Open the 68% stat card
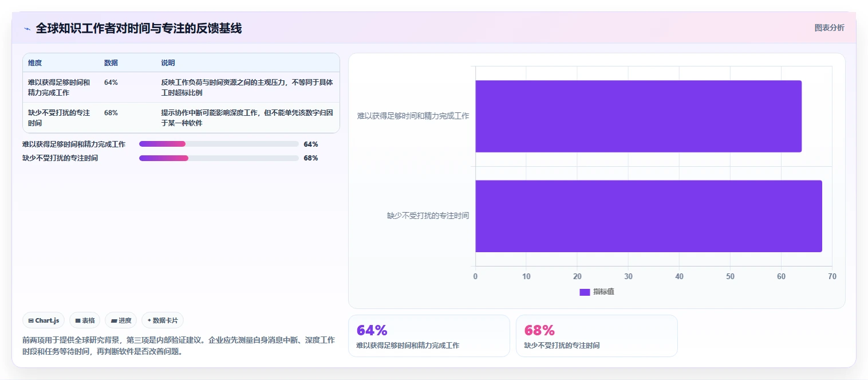This screenshot has width=868, height=380. (x=597, y=336)
